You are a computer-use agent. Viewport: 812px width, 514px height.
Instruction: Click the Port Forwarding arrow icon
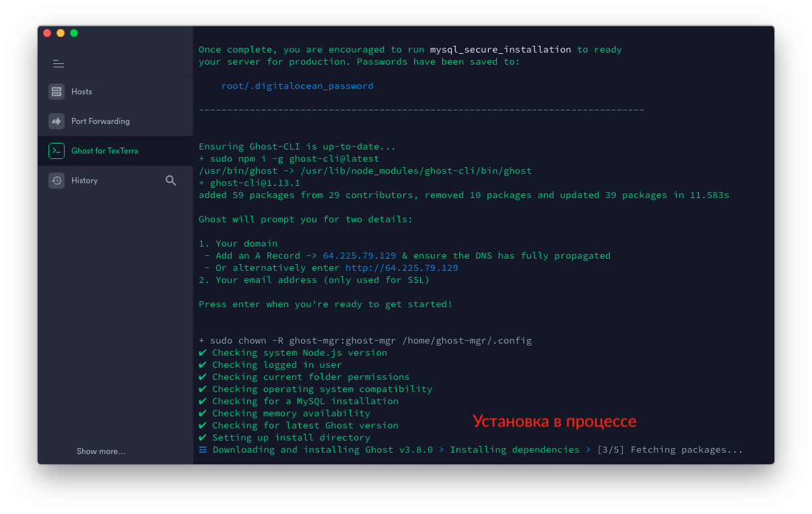coord(57,121)
